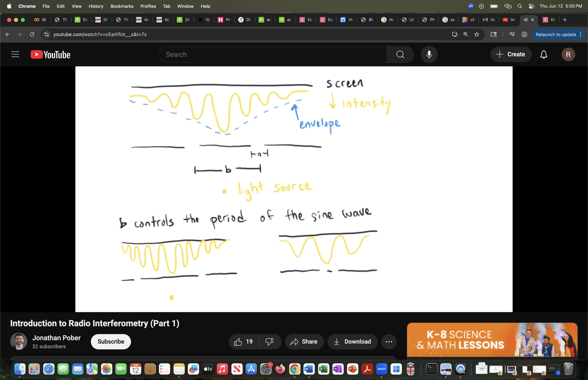This screenshot has height=380, width=588.
Task: Dislike the video with thumbs down
Action: coord(269,341)
